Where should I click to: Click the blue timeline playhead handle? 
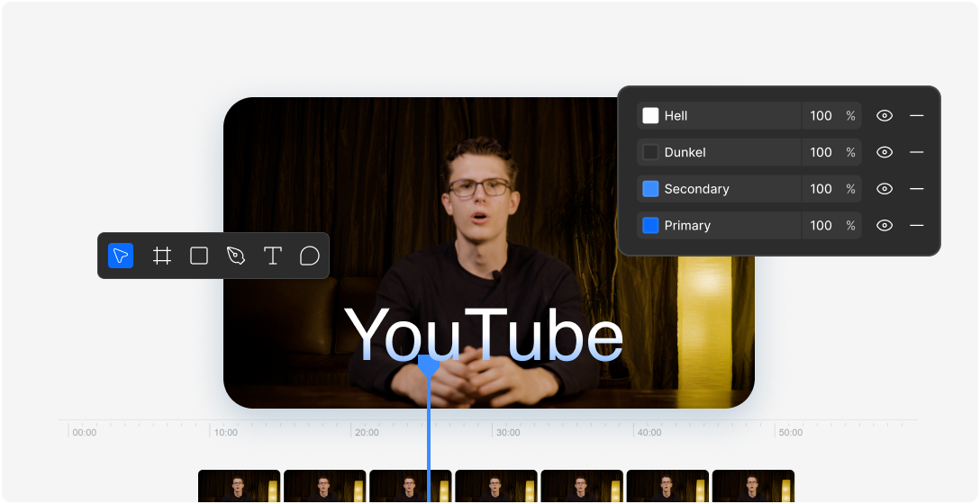click(x=428, y=365)
